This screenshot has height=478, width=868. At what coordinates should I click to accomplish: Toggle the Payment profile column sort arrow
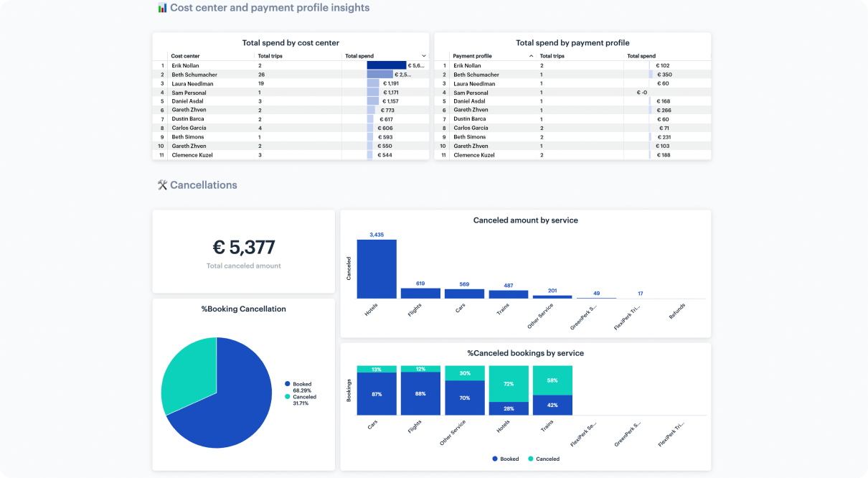click(531, 56)
